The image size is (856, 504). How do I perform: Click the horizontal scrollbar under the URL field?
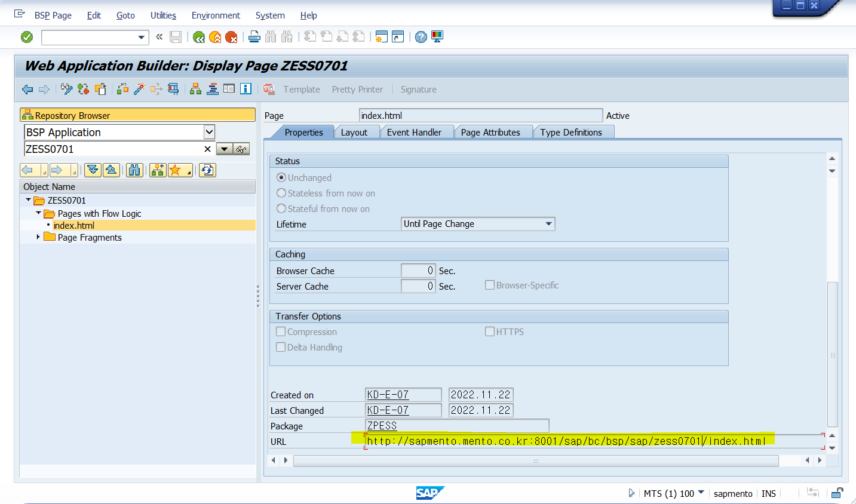coord(536,460)
